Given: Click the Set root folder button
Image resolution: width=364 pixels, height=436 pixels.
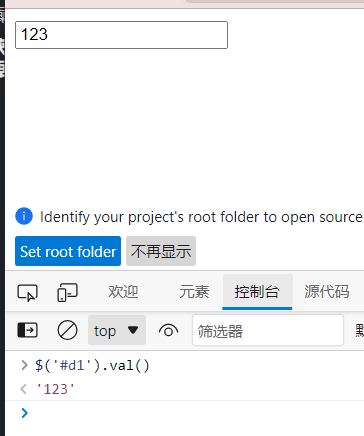Looking at the screenshot, I should pyautogui.click(x=68, y=251).
